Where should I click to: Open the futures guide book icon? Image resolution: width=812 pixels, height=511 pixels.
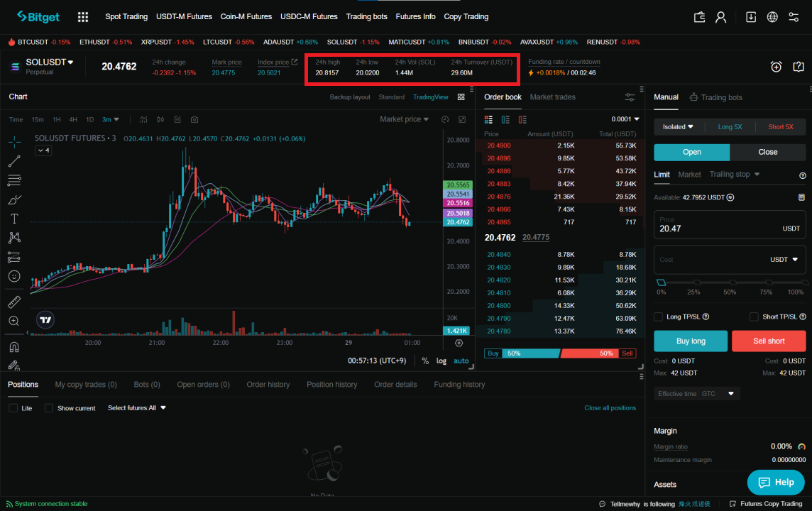coord(798,67)
